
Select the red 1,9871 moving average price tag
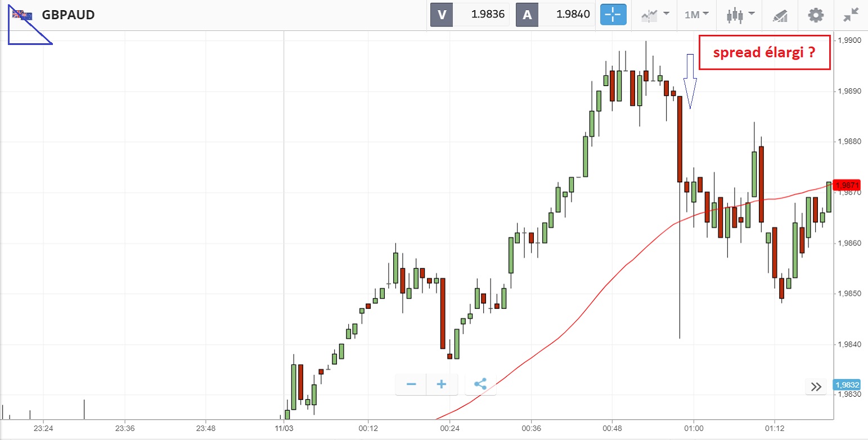tap(847, 185)
